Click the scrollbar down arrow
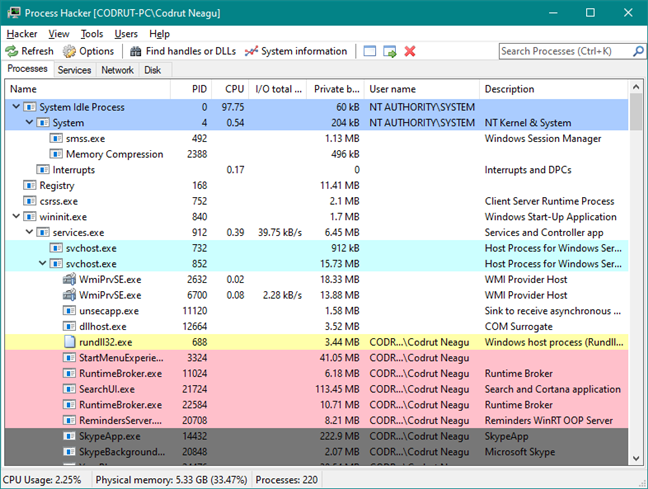The image size is (648, 489). [636, 458]
